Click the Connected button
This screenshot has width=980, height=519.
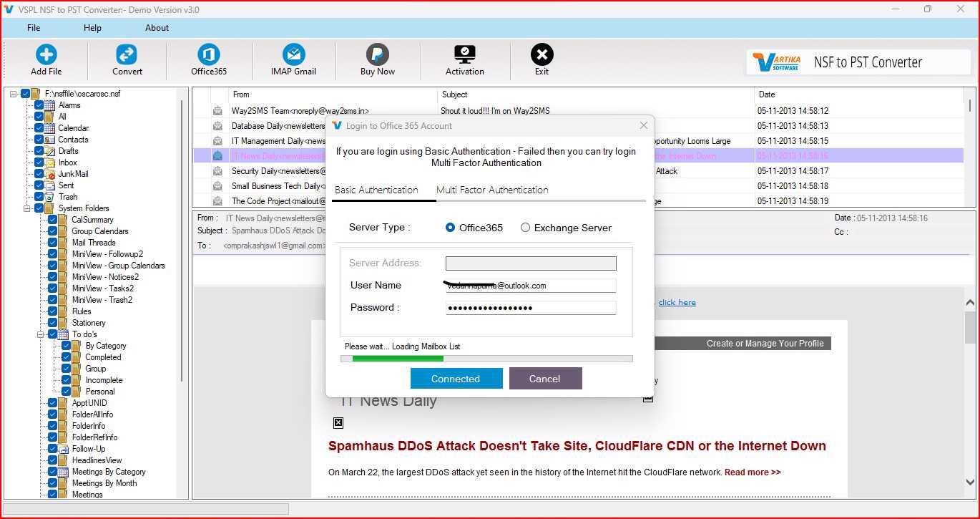click(x=456, y=379)
